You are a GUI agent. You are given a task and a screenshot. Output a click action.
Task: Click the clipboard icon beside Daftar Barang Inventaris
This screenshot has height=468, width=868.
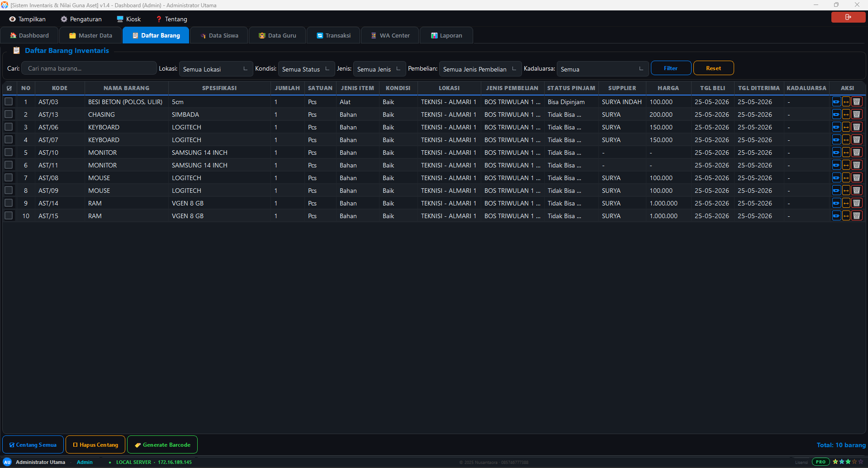[x=16, y=51]
